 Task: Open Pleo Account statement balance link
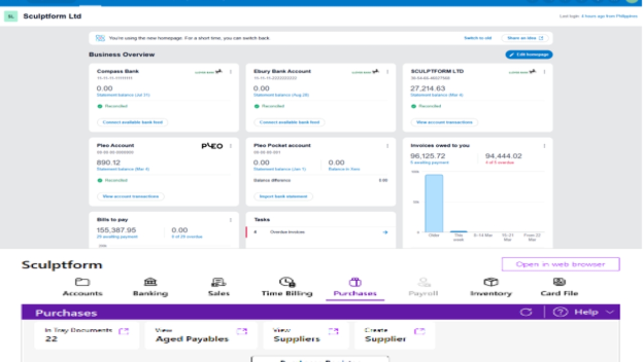tap(122, 169)
